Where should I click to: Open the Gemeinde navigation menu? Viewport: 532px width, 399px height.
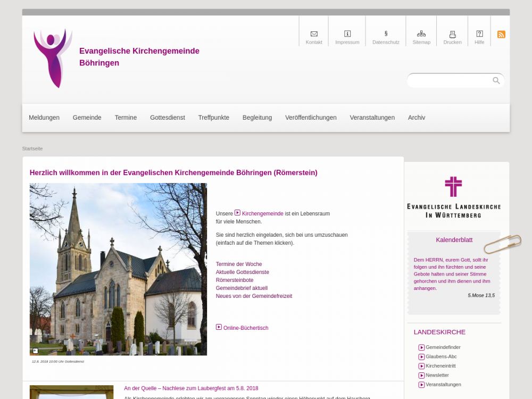coord(87,118)
